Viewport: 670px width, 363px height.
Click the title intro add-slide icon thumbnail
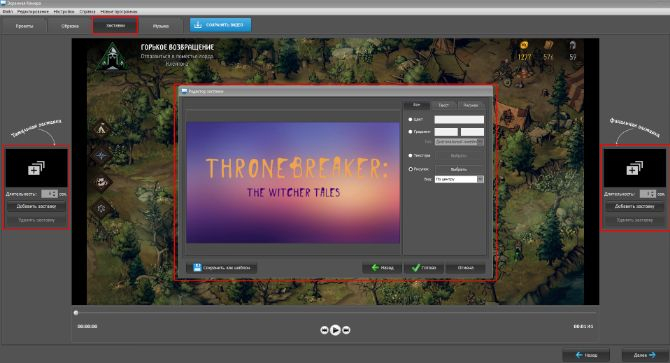pos(36,168)
